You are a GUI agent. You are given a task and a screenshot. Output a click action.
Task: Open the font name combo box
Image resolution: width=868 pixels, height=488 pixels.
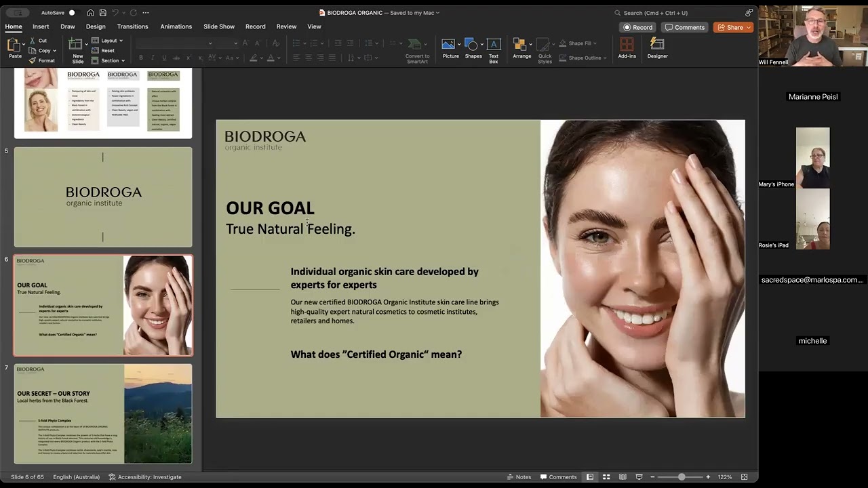(175, 43)
